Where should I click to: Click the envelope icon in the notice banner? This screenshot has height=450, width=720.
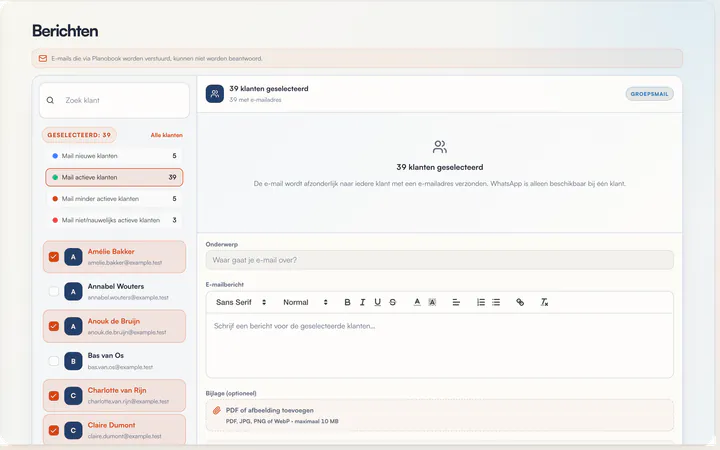pos(43,58)
